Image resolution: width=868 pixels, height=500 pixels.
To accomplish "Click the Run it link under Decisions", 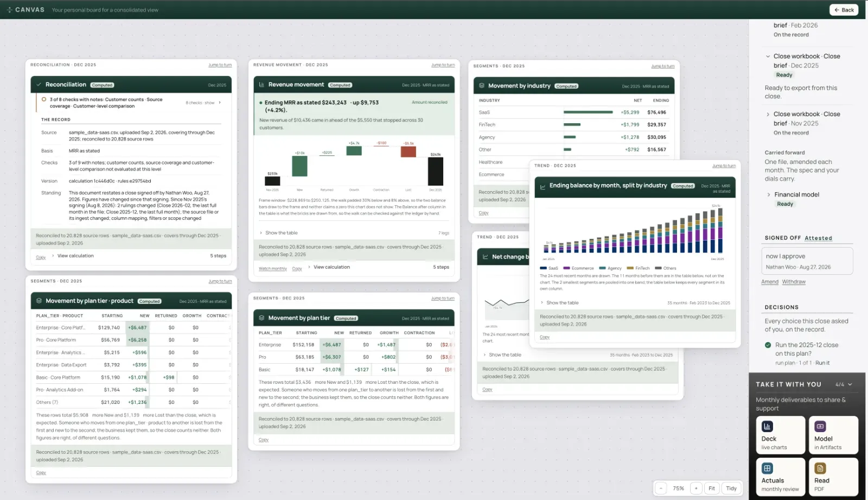I will (822, 363).
